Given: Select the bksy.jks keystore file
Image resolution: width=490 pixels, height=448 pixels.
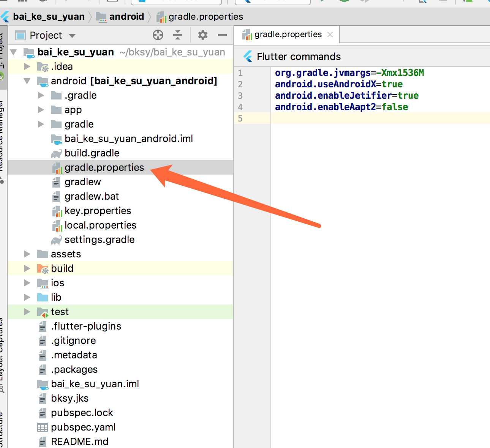Looking at the screenshot, I should (x=70, y=398).
